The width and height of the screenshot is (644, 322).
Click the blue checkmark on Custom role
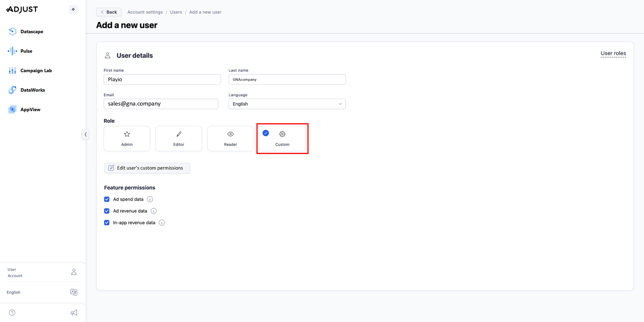266,133
